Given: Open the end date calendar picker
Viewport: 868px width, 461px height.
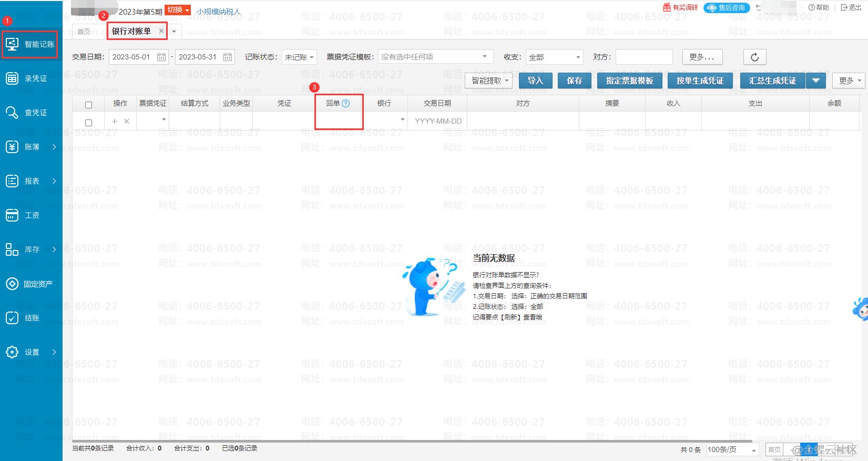Looking at the screenshot, I should pos(228,57).
